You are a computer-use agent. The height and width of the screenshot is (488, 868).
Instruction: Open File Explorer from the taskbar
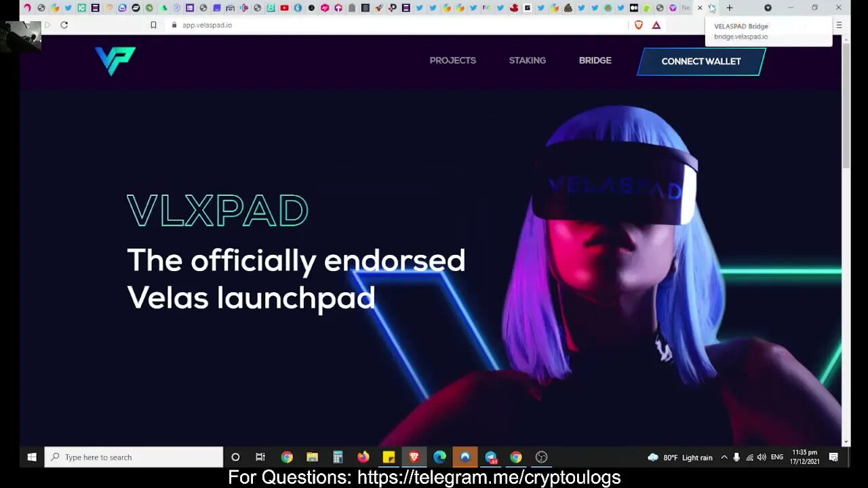312,457
